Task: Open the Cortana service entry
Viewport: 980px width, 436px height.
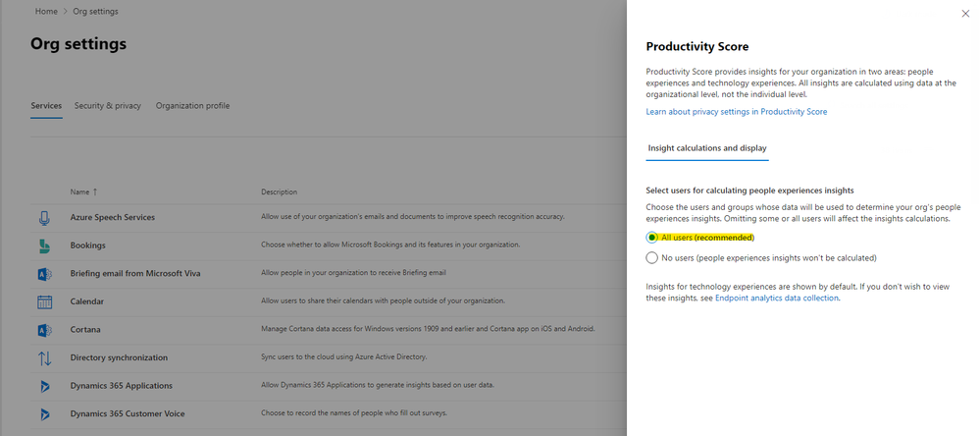Action: click(85, 330)
